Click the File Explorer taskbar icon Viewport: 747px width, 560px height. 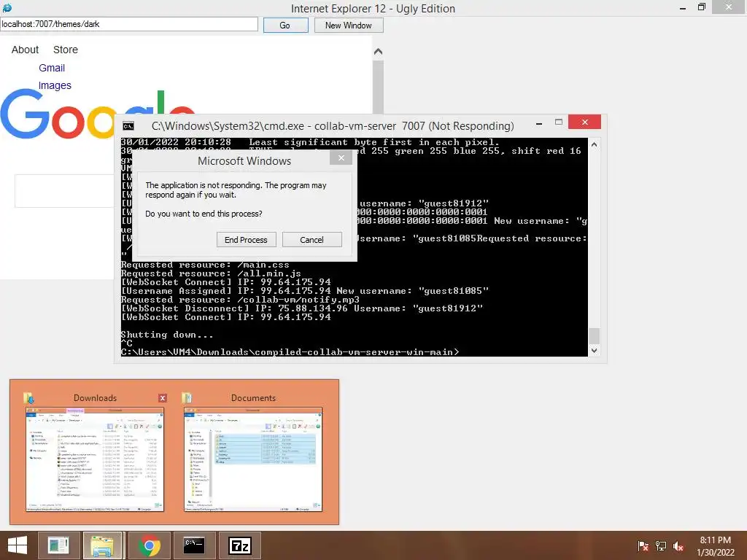[x=103, y=545]
